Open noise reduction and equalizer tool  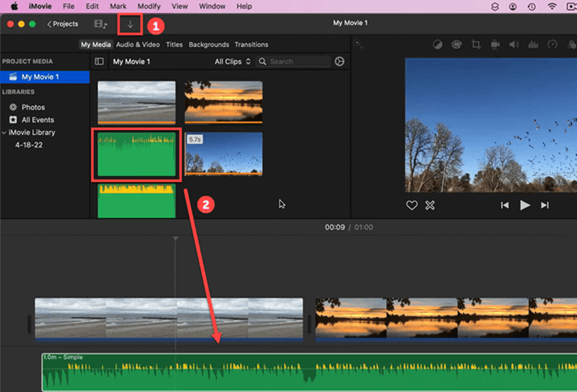pos(532,44)
